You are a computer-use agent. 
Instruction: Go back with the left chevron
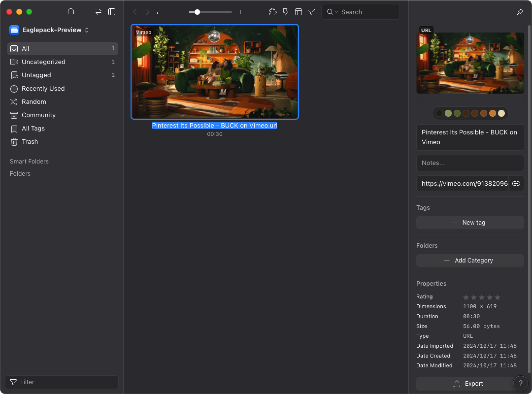pos(135,12)
